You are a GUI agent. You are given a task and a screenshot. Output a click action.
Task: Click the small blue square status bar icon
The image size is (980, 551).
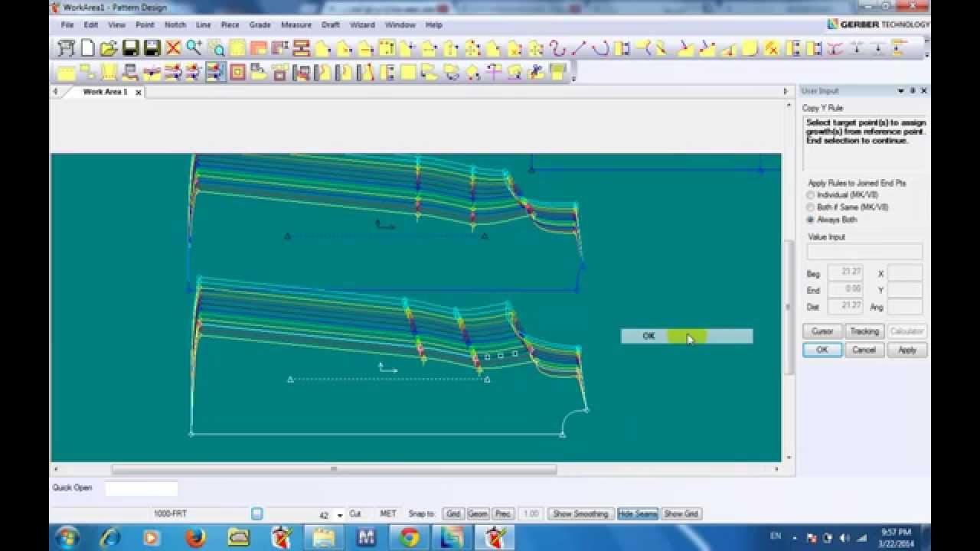pyautogui.click(x=257, y=514)
